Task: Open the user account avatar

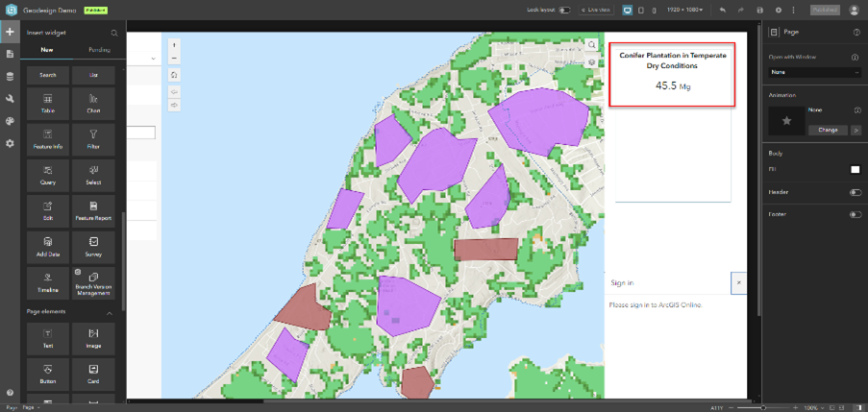Action: pyautogui.click(x=853, y=10)
